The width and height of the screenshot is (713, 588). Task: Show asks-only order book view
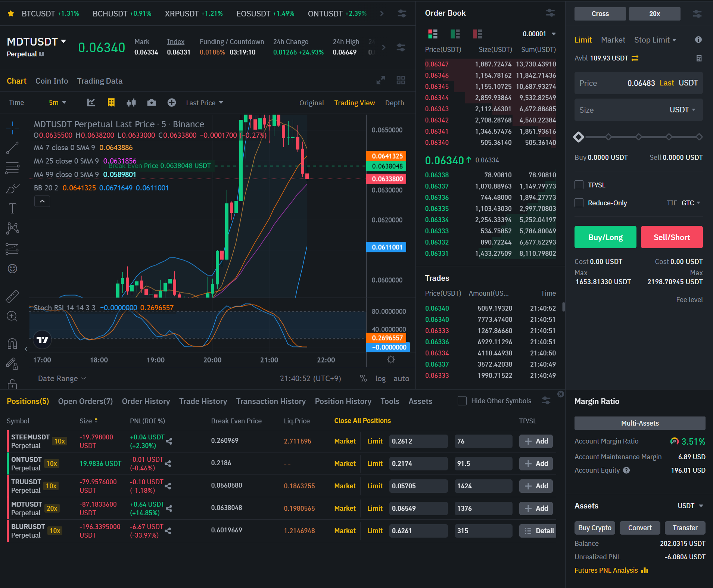[x=477, y=34]
